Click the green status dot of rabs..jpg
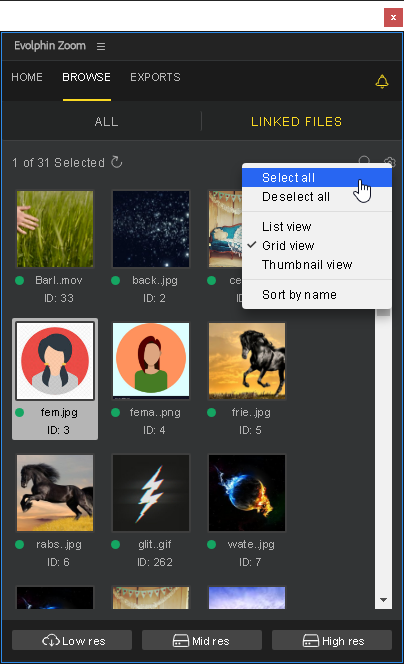404x664 pixels. (19, 545)
